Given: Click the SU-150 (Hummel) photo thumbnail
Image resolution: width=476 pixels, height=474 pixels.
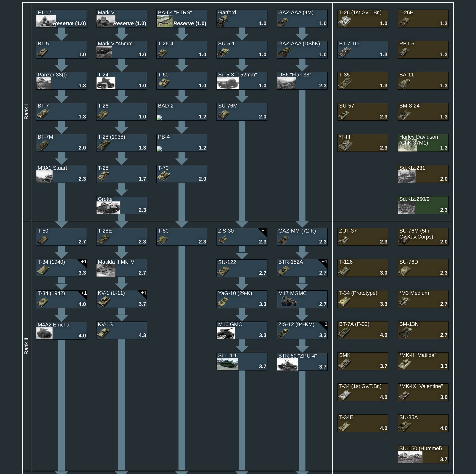Looking at the screenshot, I should point(410,457).
